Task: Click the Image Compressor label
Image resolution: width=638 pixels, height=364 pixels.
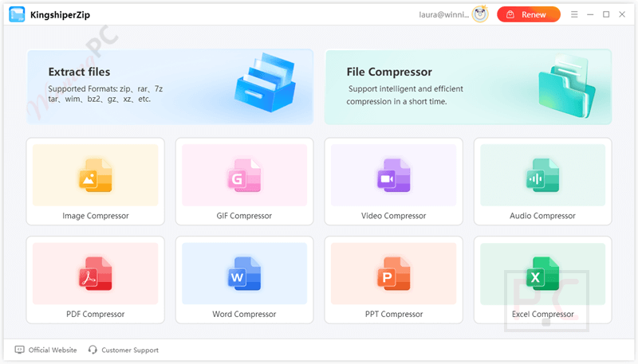Action: pyautogui.click(x=95, y=216)
